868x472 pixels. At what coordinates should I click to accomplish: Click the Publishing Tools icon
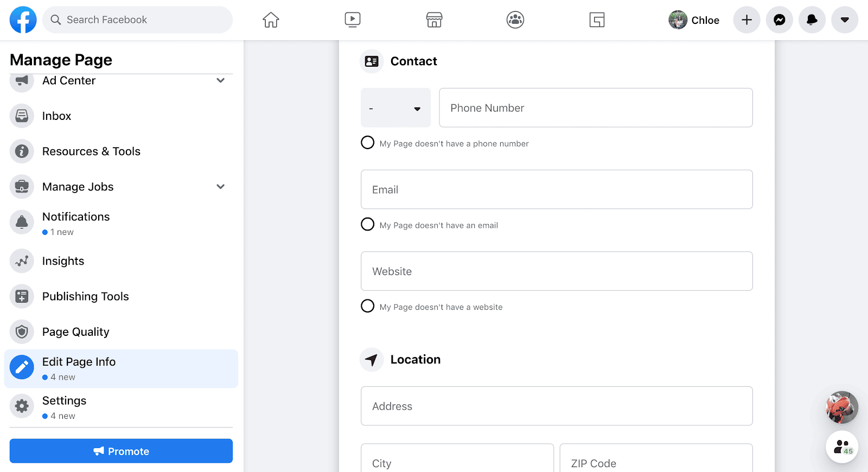(x=22, y=296)
